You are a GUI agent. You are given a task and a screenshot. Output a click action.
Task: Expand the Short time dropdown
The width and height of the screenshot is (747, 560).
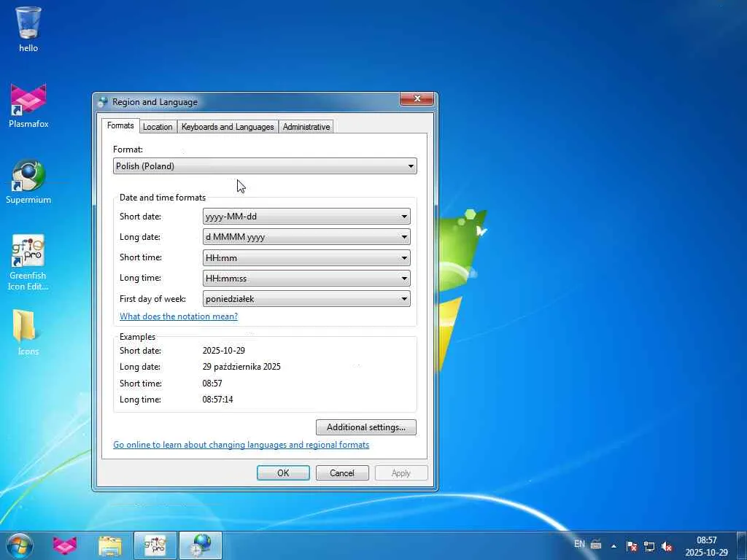306,257
